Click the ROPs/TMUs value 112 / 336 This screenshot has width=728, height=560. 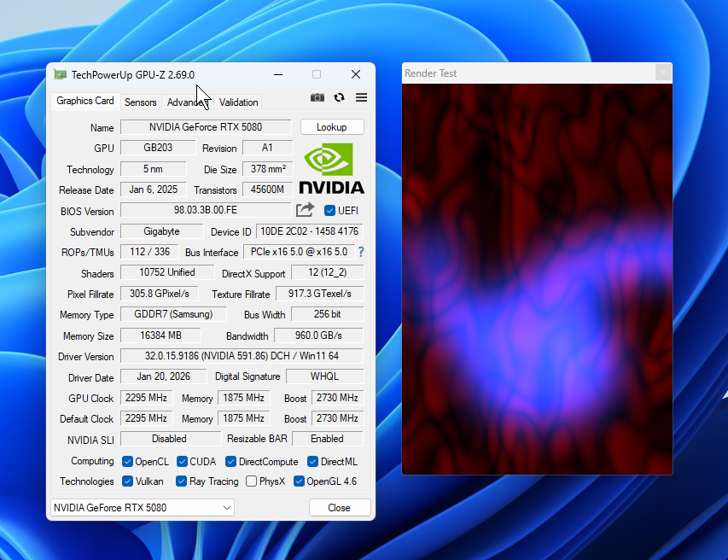149,252
